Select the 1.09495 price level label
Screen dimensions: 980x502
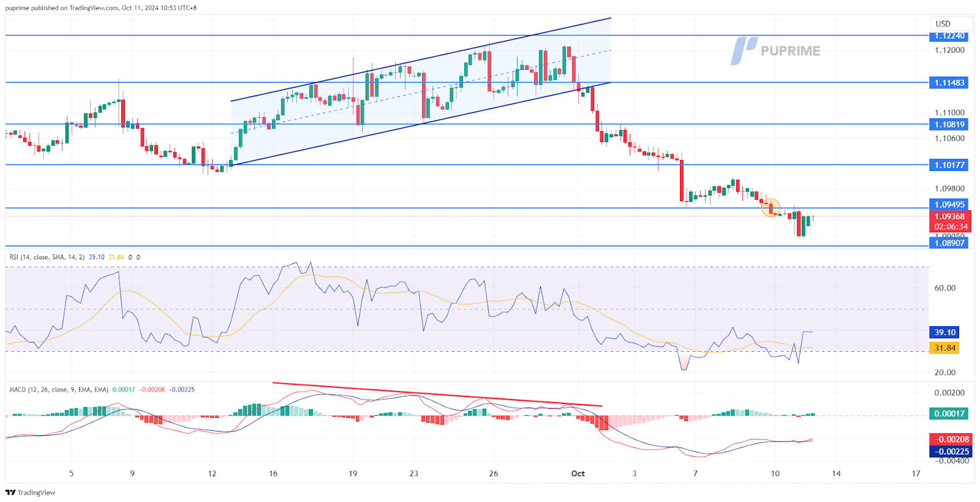pos(949,205)
